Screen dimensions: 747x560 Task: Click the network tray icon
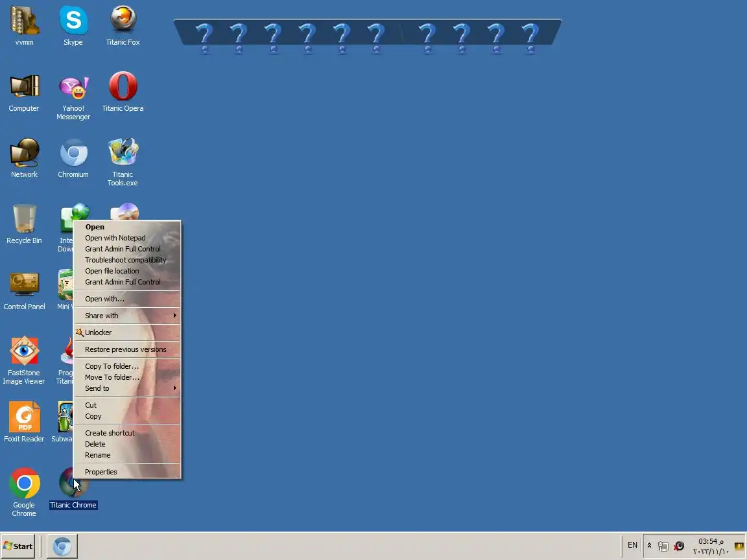[663, 546]
